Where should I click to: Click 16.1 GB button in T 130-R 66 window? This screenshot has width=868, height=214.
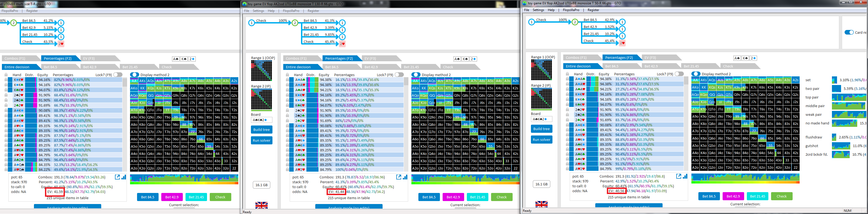pyautogui.click(x=261, y=185)
